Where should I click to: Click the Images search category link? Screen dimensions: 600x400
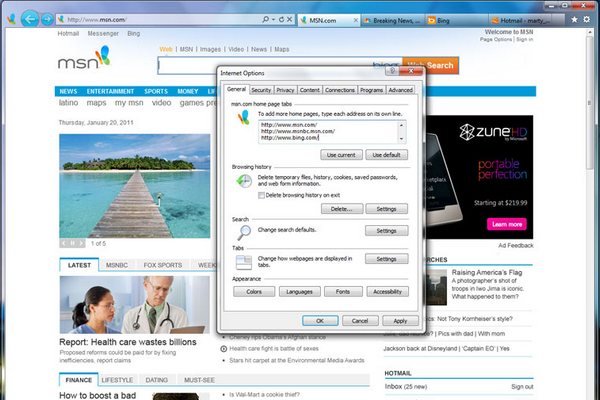pyautogui.click(x=210, y=49)
